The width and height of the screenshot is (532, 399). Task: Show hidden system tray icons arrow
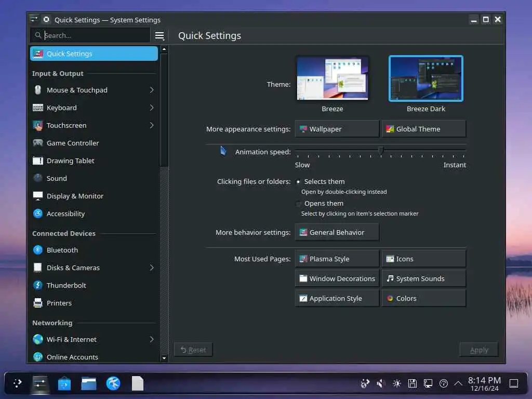point(458,384)
